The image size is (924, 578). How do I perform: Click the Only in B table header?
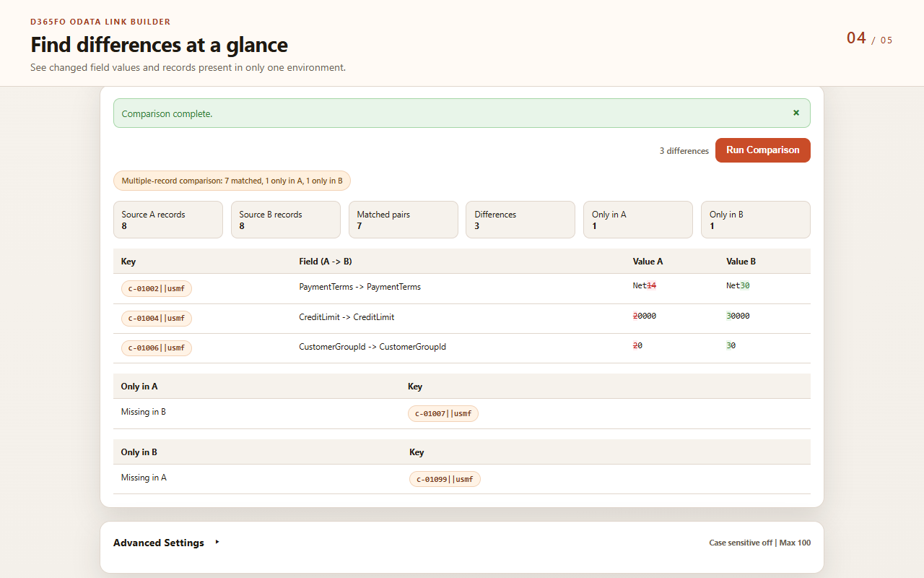(139, 452)
